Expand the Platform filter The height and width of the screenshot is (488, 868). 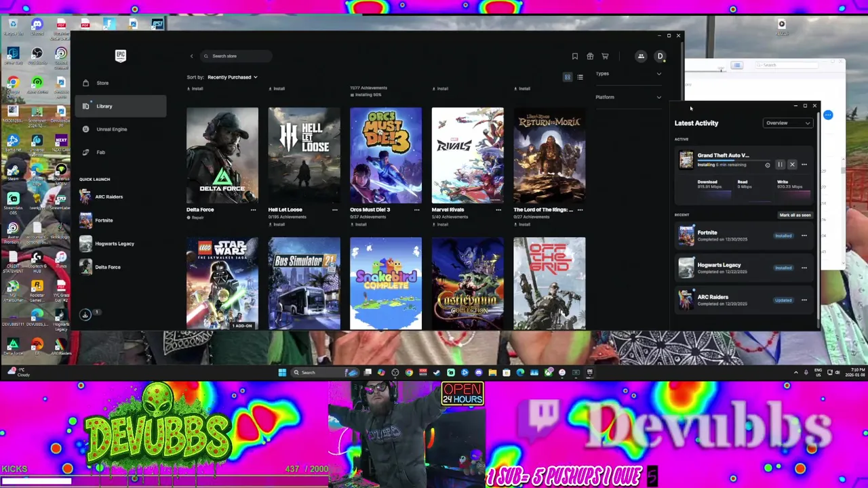coord(628,97)
